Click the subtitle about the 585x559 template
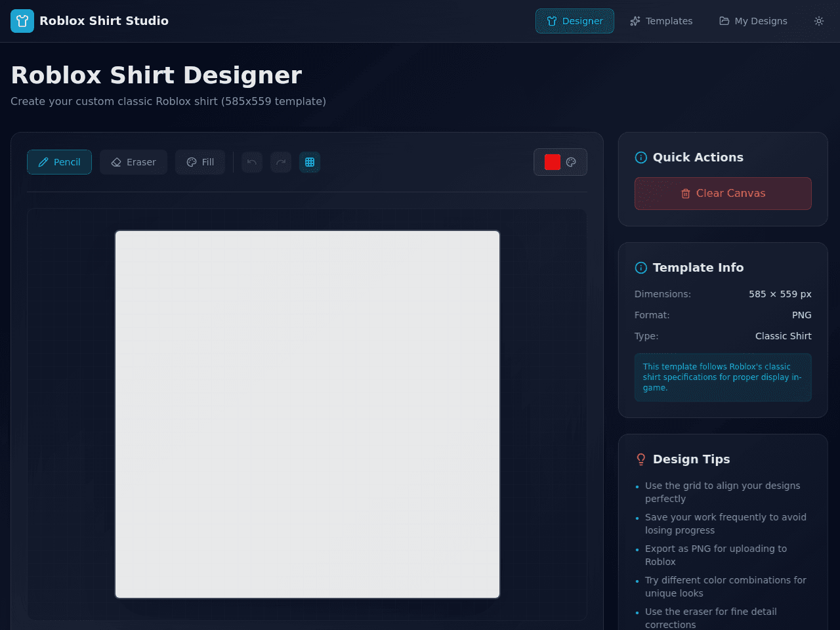This screenshot has height=630, width=840. [168, 101]
